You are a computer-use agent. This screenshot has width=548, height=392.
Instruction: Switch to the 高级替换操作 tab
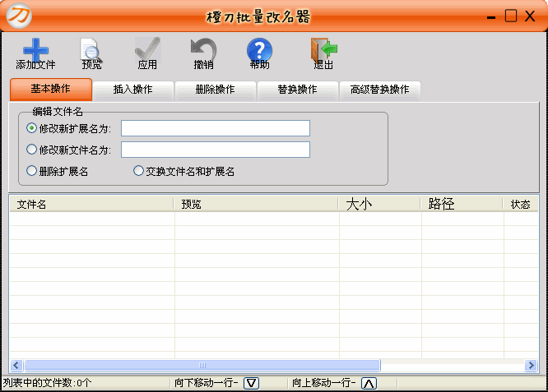coord(380,90)
